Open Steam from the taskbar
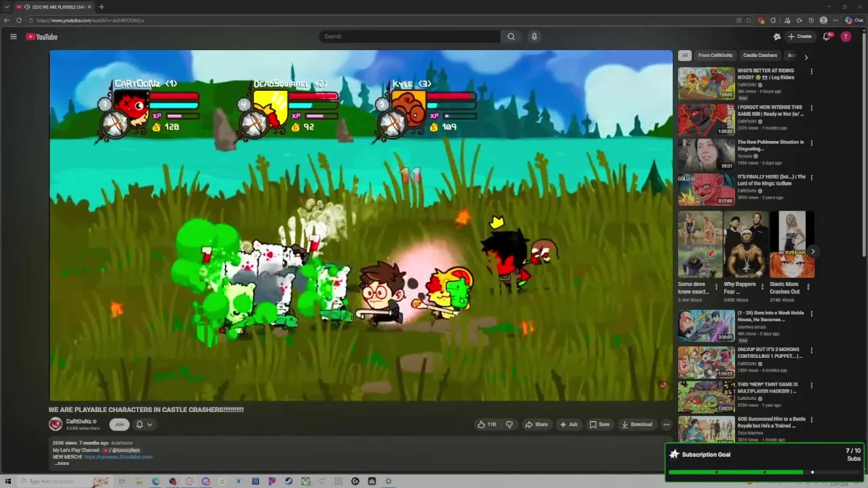Screen dimensions: 868x488 pyautogui.click(x=288, y=481)
